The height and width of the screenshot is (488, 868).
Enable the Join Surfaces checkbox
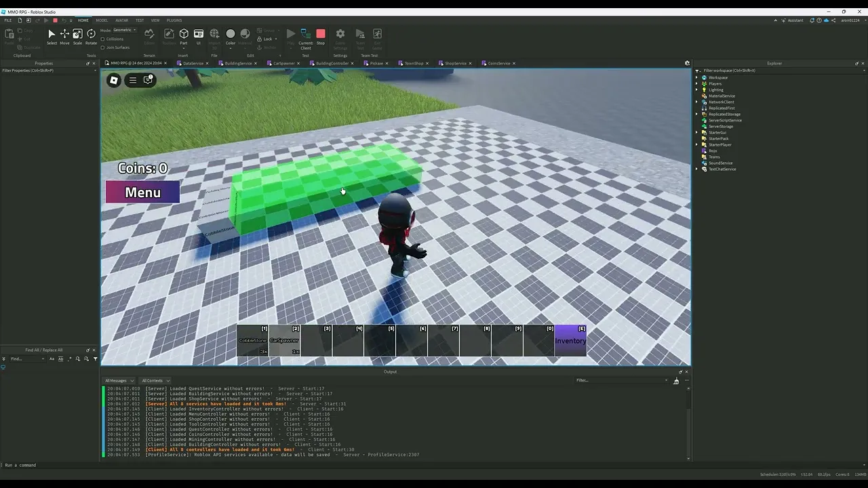pyautogui.click(x=102, y=47)
